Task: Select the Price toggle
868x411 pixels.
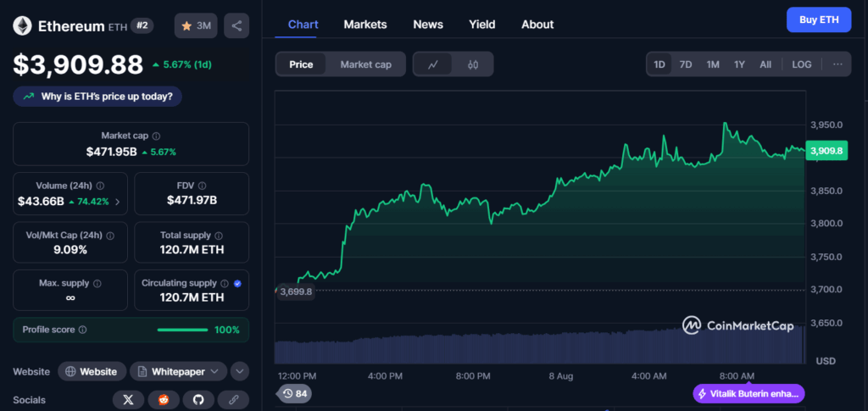Action: pyautogui.click(x=301, y=64)
